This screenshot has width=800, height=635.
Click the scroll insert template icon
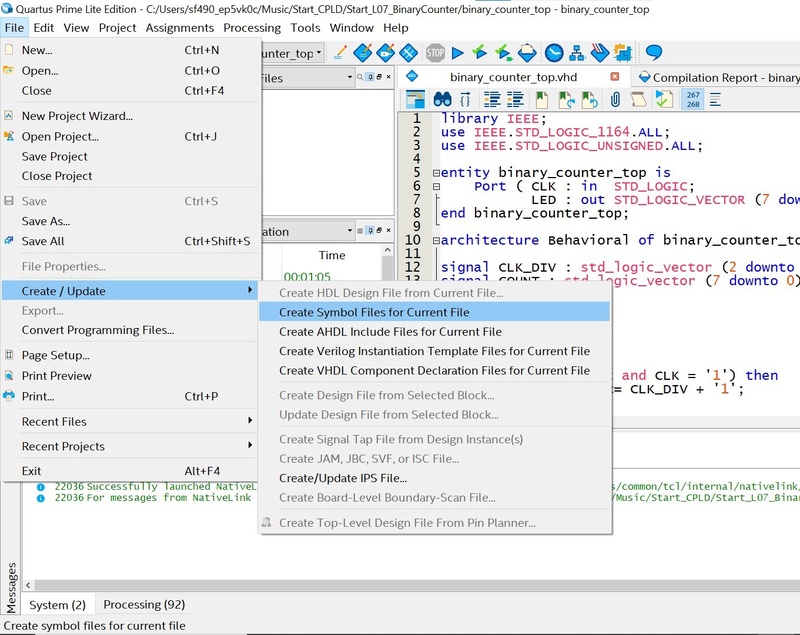(x=638, y=99)
